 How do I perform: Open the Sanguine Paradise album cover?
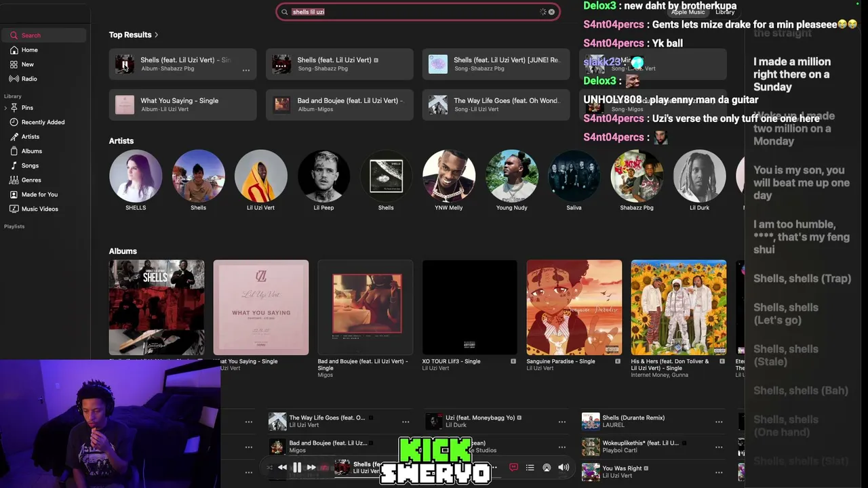tap(574, 308)
